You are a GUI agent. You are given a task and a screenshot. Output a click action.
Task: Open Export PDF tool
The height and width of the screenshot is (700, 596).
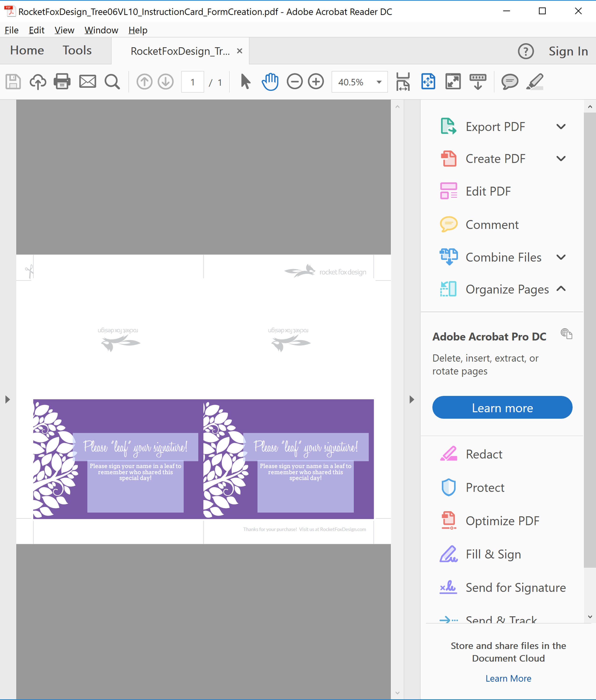[x=495, y=127]
